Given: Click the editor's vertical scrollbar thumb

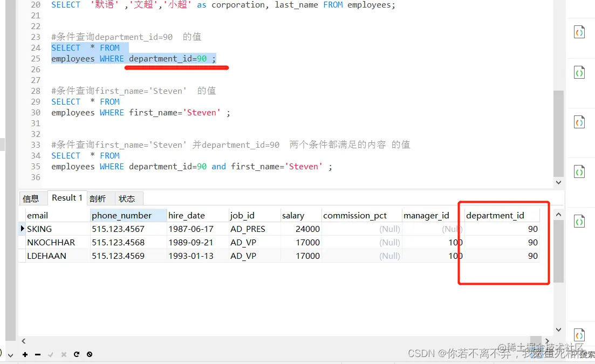Looking at the screenshot, I should pyautogui.click(x=558, y=134).
